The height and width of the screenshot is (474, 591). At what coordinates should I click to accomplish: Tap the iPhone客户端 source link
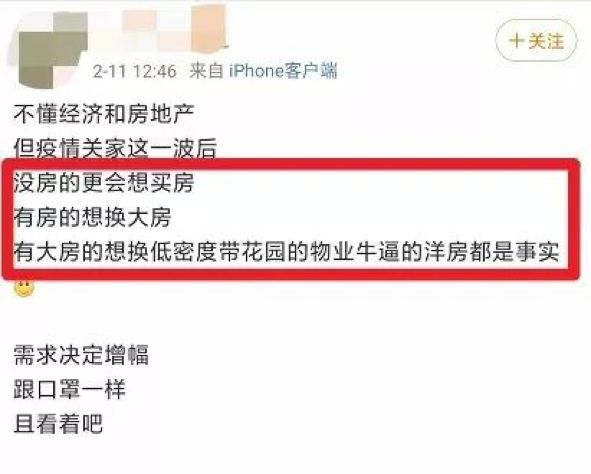[x=283, y=71]
